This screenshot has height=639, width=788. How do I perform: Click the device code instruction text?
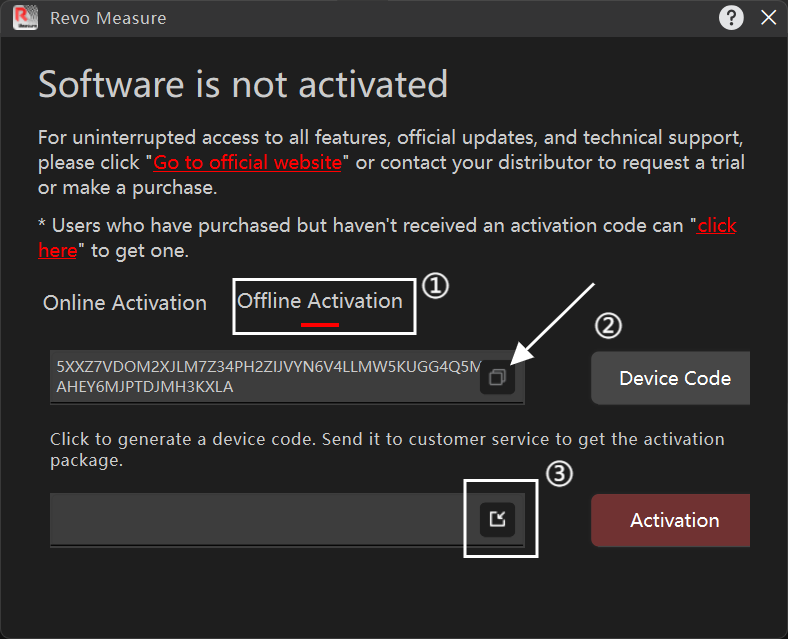pyautogui.click(x=387, y=450)
